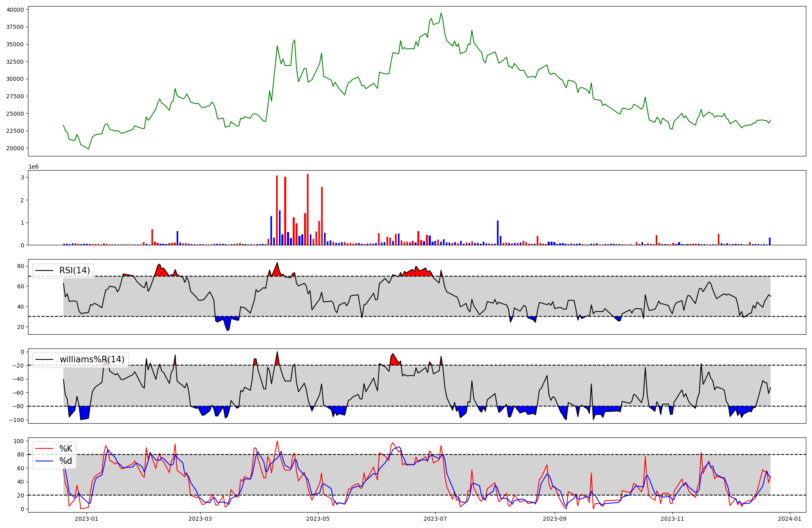Click the tall blue volume bar in August

[x=498, y=233]
